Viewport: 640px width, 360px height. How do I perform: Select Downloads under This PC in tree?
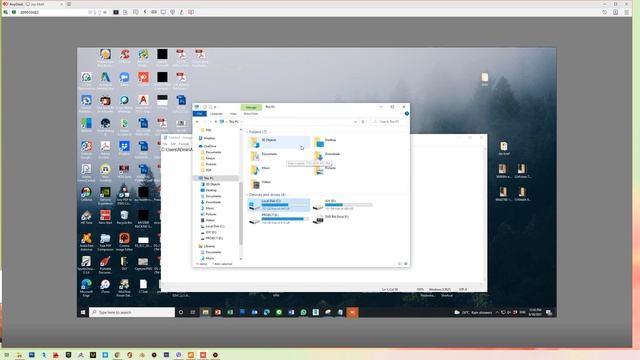[211, 202]
